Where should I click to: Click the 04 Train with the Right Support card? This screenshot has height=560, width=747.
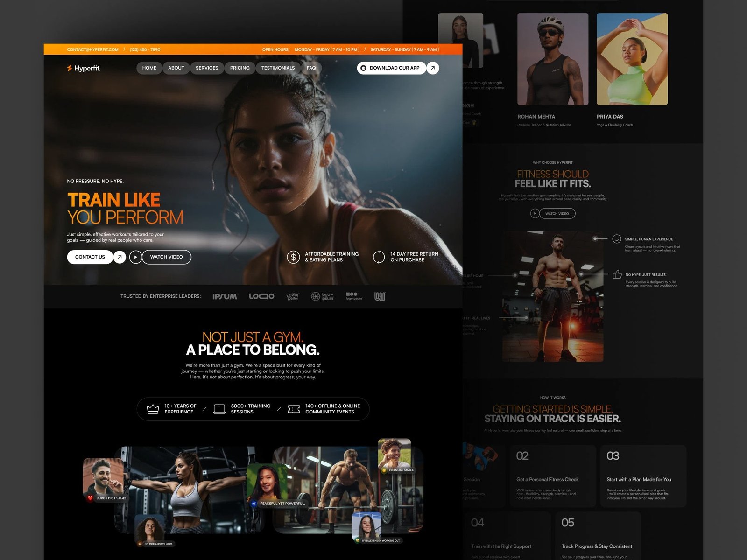[507, 536]
